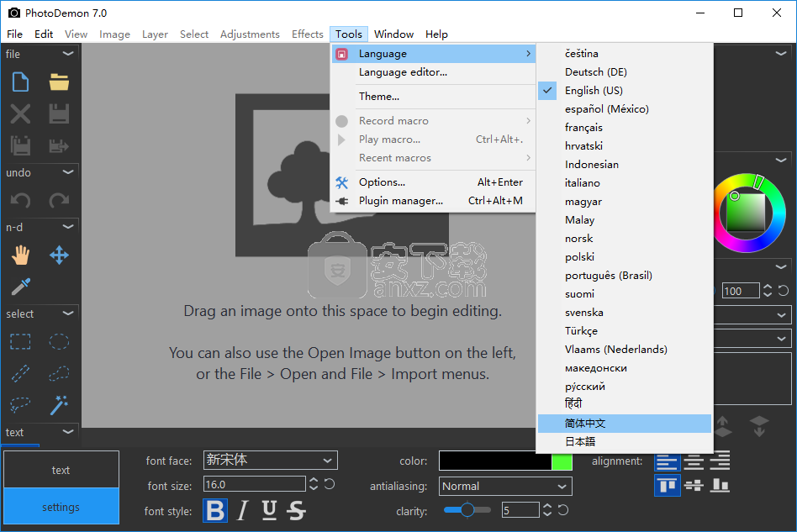
Task: Close the image with the X tool icon
Action: tap(20, 113)
